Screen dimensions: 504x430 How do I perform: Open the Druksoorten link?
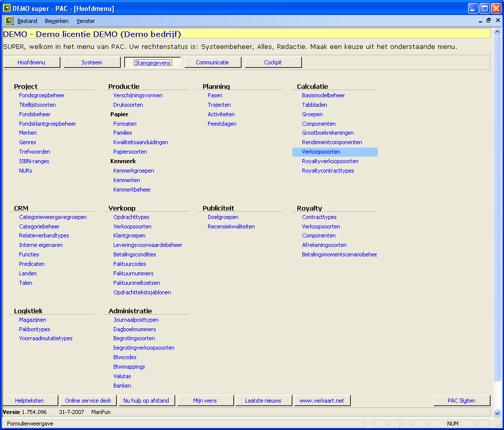128,105
